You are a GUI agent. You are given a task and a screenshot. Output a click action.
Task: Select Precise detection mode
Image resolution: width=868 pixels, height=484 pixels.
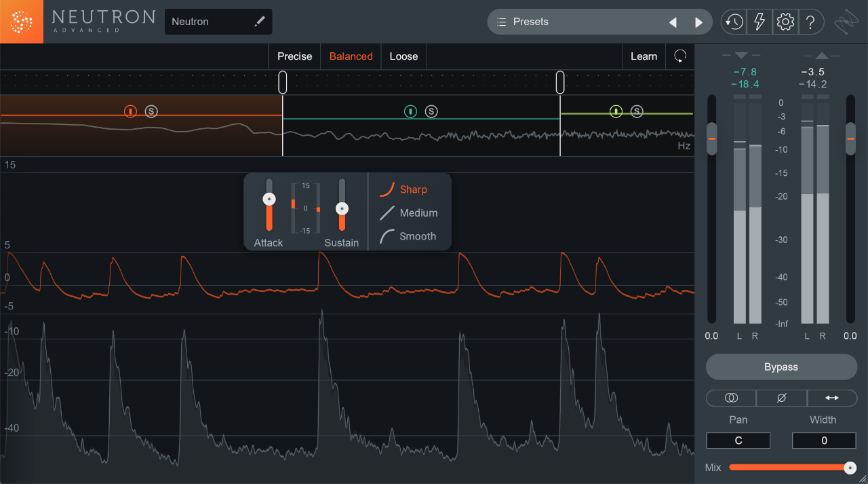[294, 56]
